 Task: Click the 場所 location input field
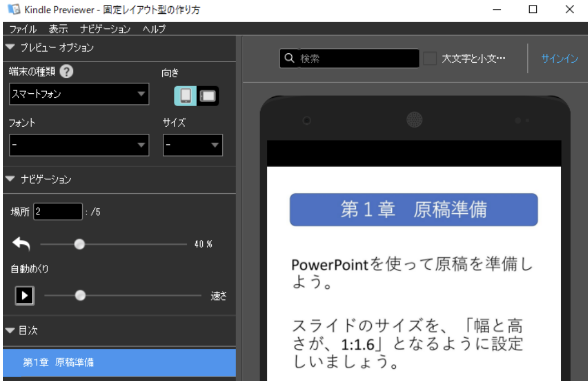pos(58,212)
